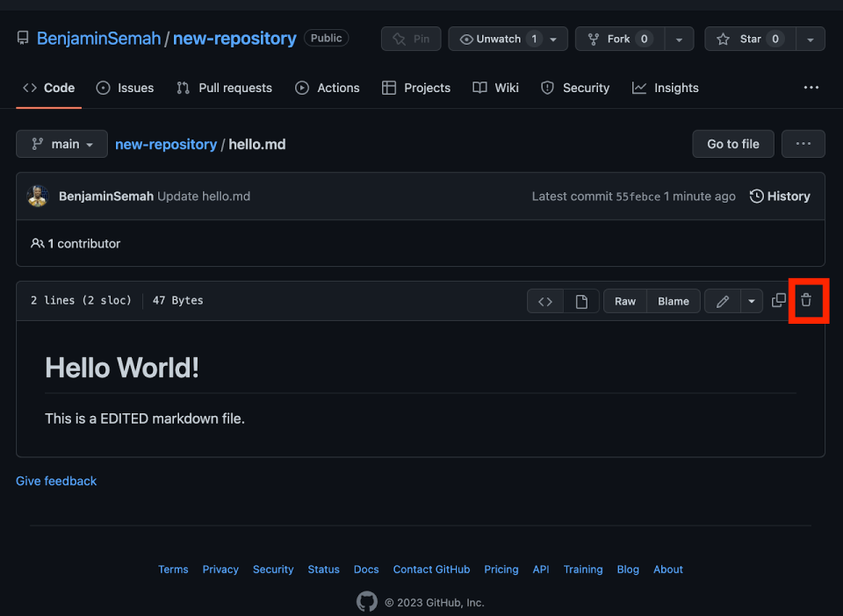Open the History clock link
843x616 pixels.
tap(780, 197)
